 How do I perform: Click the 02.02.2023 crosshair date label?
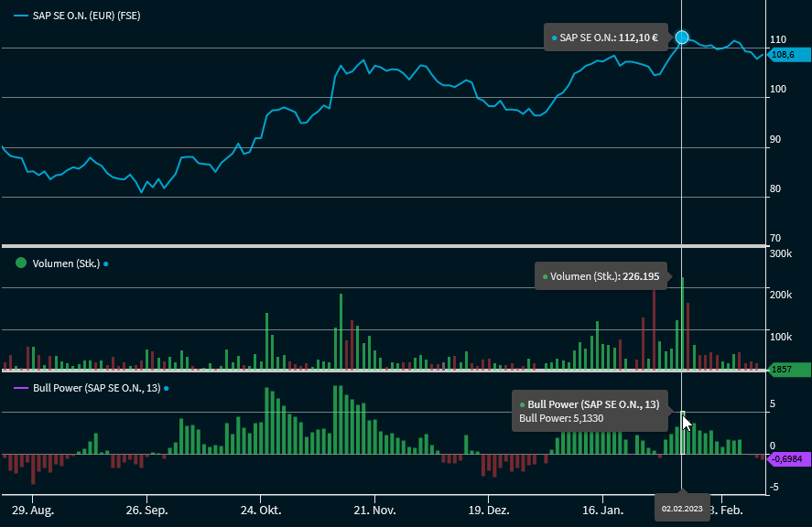tap(682, 509)
